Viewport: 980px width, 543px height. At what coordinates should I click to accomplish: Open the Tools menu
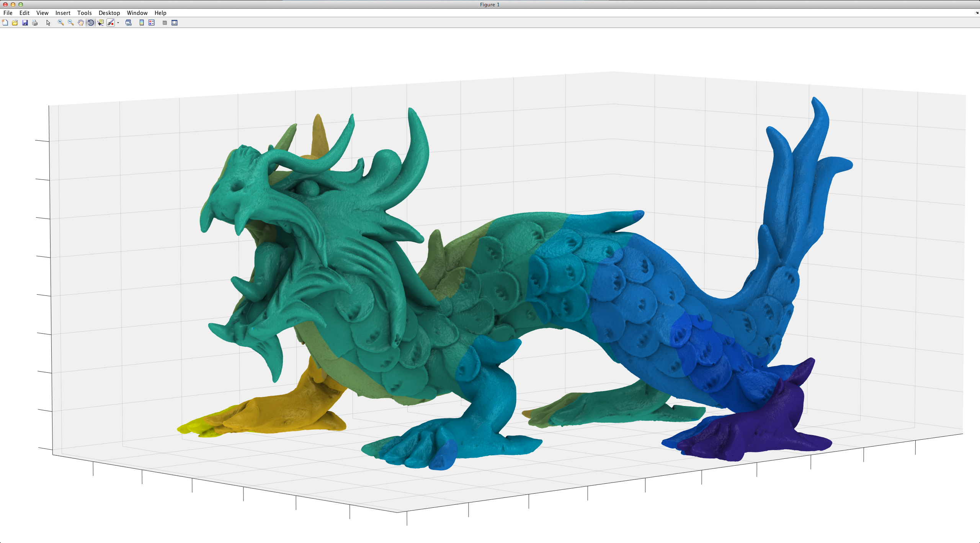(84, 13)
